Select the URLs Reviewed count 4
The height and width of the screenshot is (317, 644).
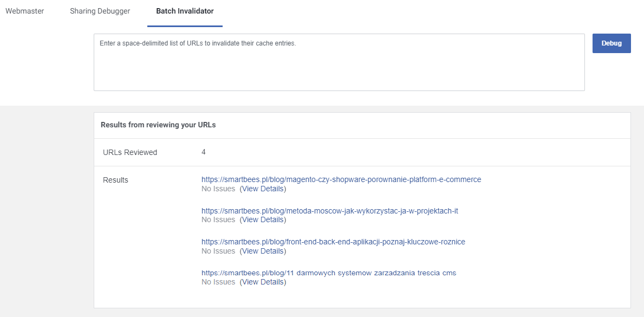pos(204,152)
